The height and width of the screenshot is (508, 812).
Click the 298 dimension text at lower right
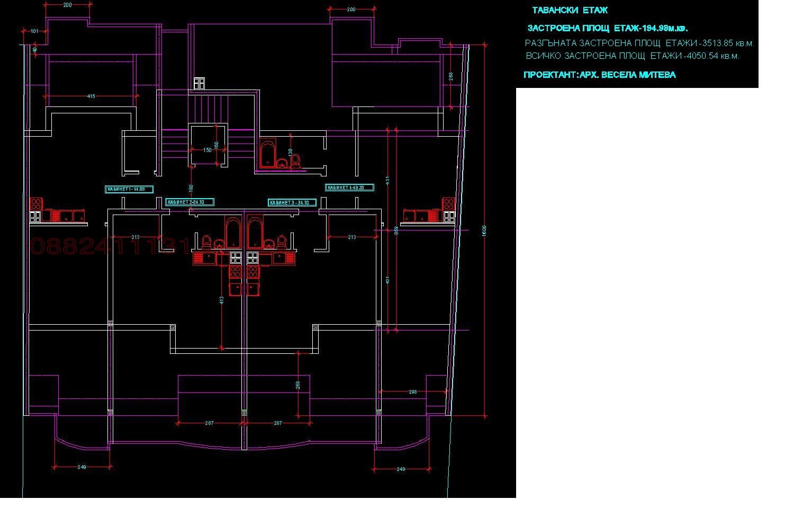[413, 392]
